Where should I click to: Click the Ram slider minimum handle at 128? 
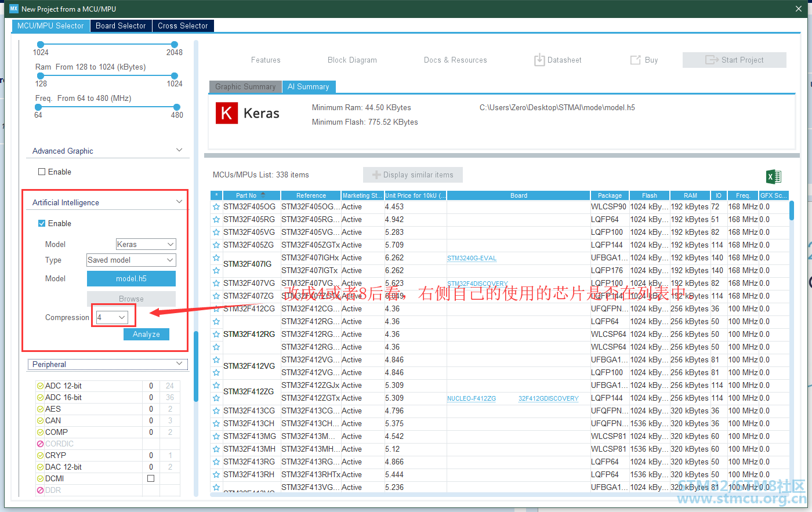pos(41,76)
